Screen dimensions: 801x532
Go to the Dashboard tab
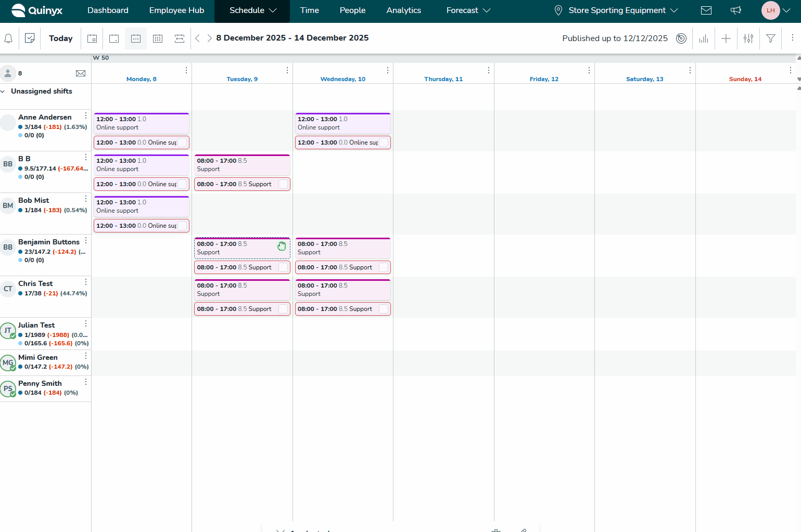[108, 10]
